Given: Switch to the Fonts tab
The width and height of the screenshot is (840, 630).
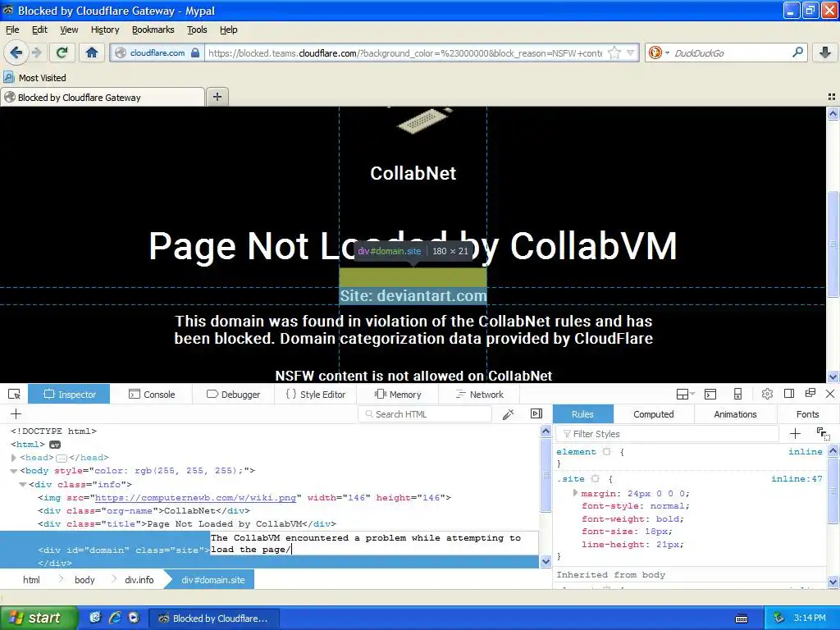Looking at the screenshot, I should pos(807,414).
